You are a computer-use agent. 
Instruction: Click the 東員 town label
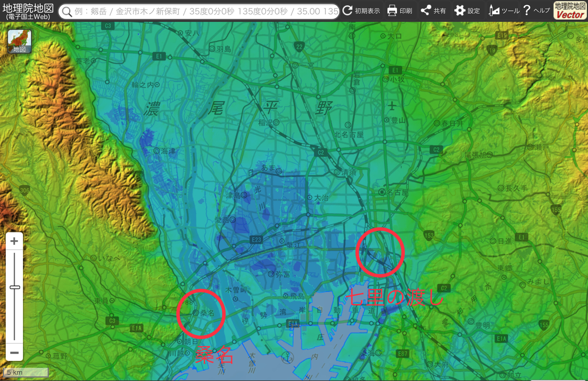[102, 301]
